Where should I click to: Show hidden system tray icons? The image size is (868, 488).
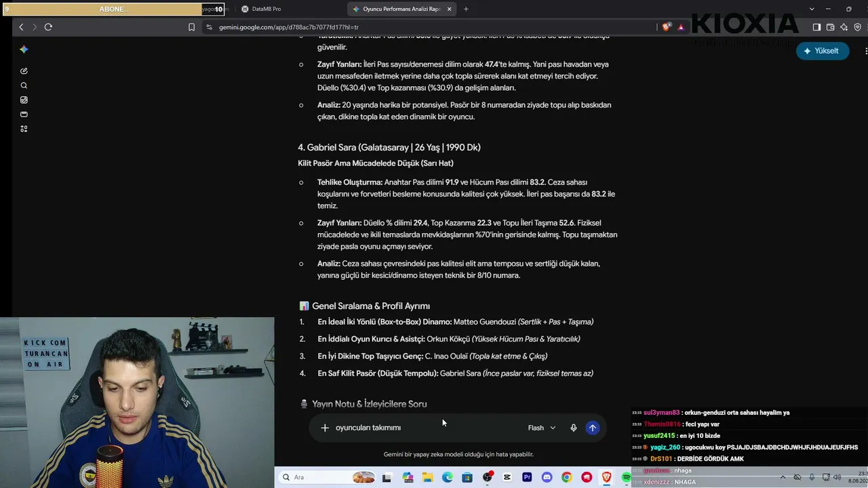pyautogui.click(x=783, y=477)
